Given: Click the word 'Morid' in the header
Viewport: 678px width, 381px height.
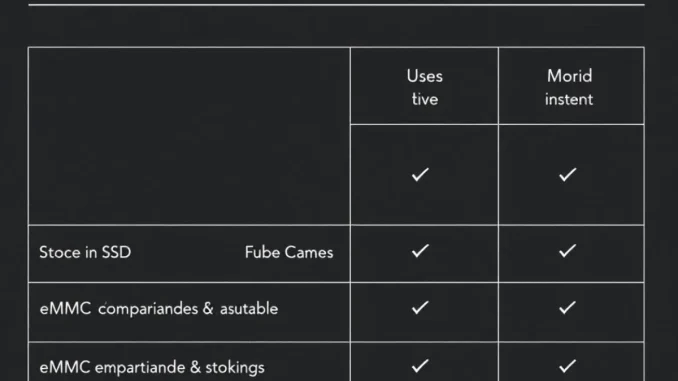Looking at the screenshot, I should coord(569,77).
